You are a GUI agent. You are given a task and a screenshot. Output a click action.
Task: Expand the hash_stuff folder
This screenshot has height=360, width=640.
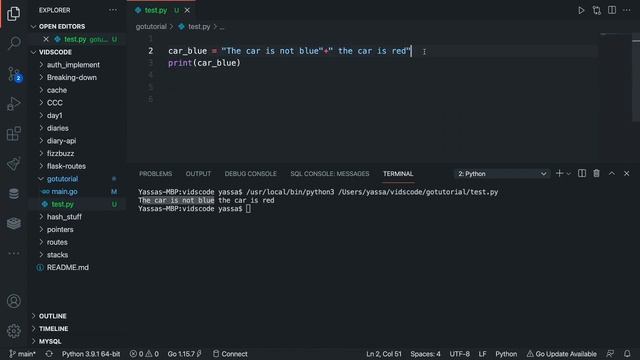(x=64, y=217)
